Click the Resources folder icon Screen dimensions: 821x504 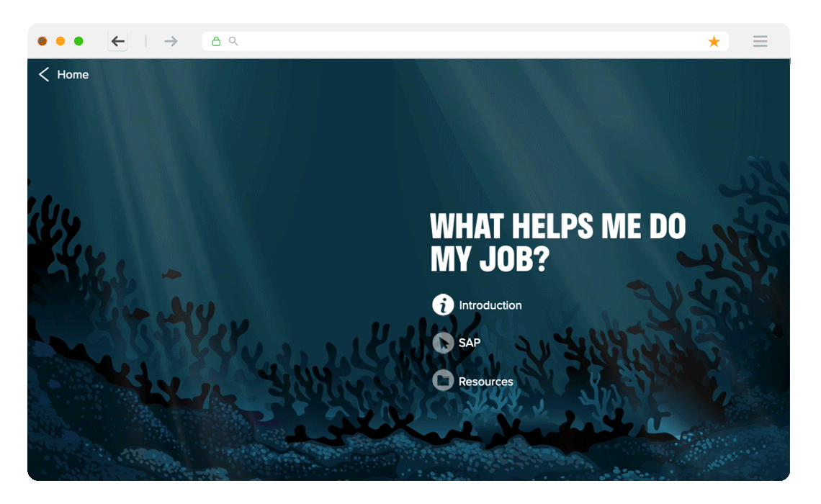pos(443,380)
